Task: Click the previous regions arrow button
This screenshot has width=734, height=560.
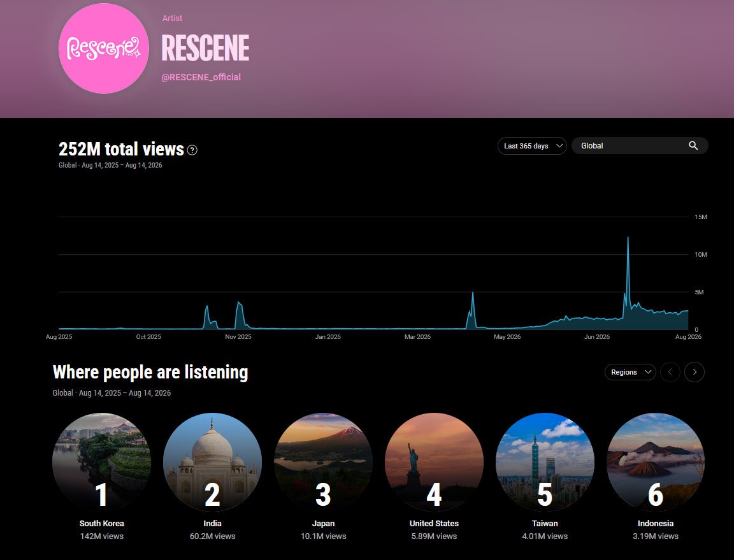Action: pyautogui.click(x=670, y=372)
